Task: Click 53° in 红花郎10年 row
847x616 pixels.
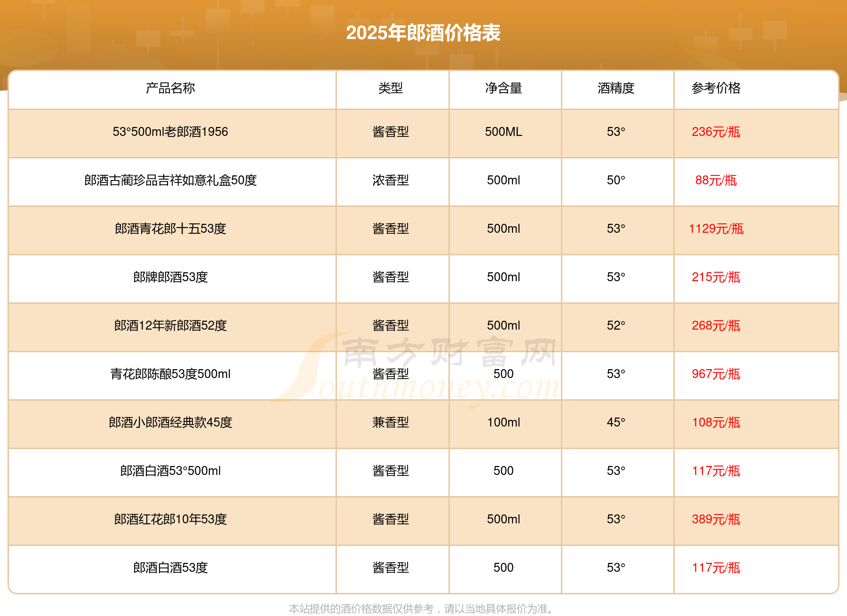Action: 616,519
